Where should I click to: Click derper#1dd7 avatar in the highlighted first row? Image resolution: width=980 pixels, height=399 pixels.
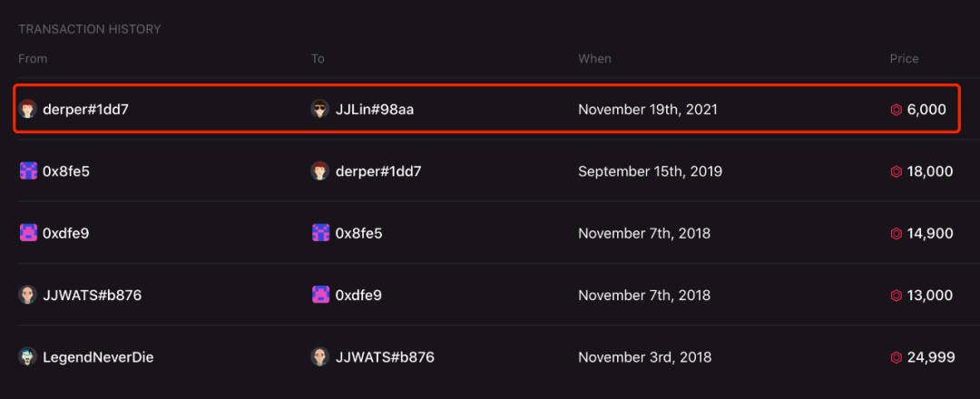tap(27, 110)
